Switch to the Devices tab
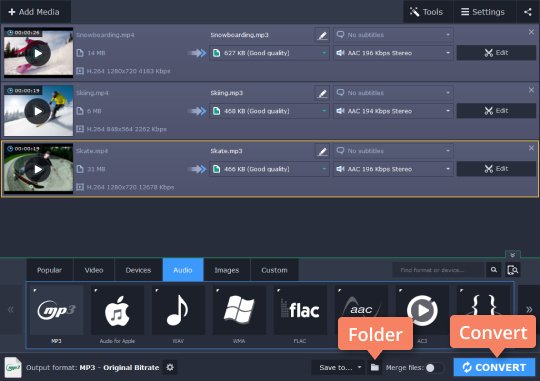540x381 pixels. coord(138,270)
